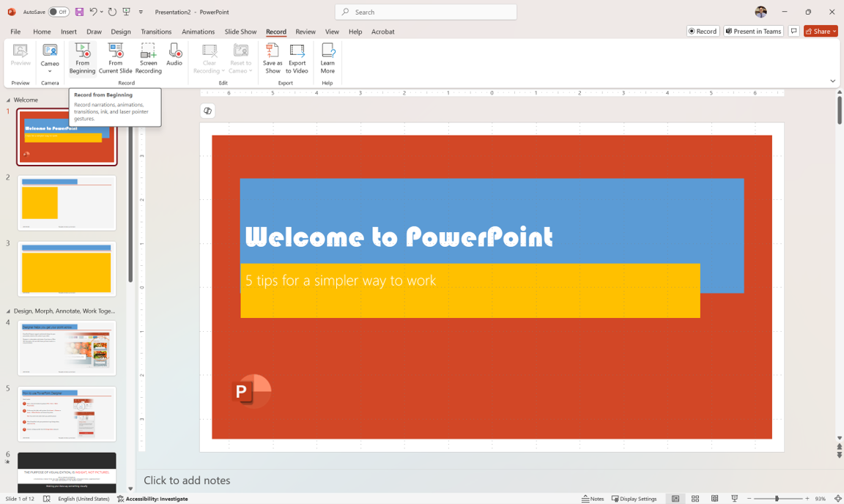
Task: Toggle the Notes pane in status bar
Action: coord(593,499)
